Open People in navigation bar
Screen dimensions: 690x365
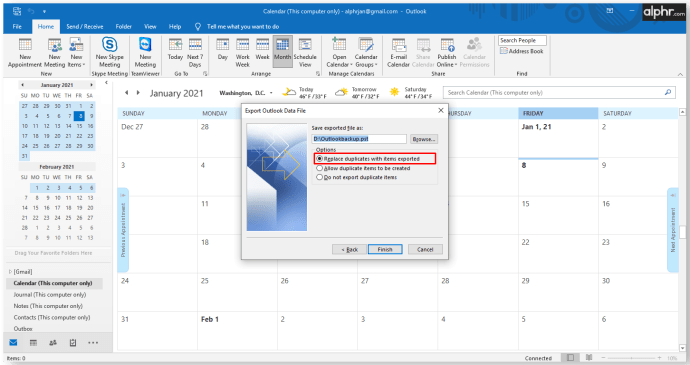pos(53,343)
